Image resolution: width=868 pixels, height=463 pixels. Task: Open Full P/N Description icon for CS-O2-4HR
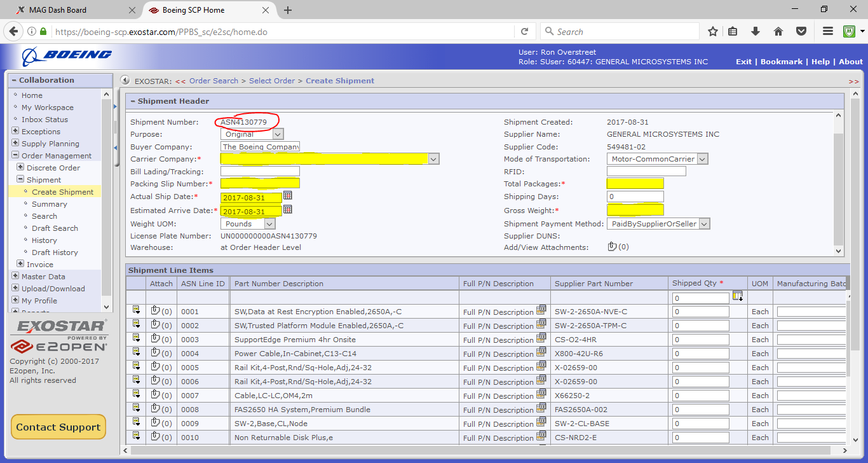pos(541,338)
